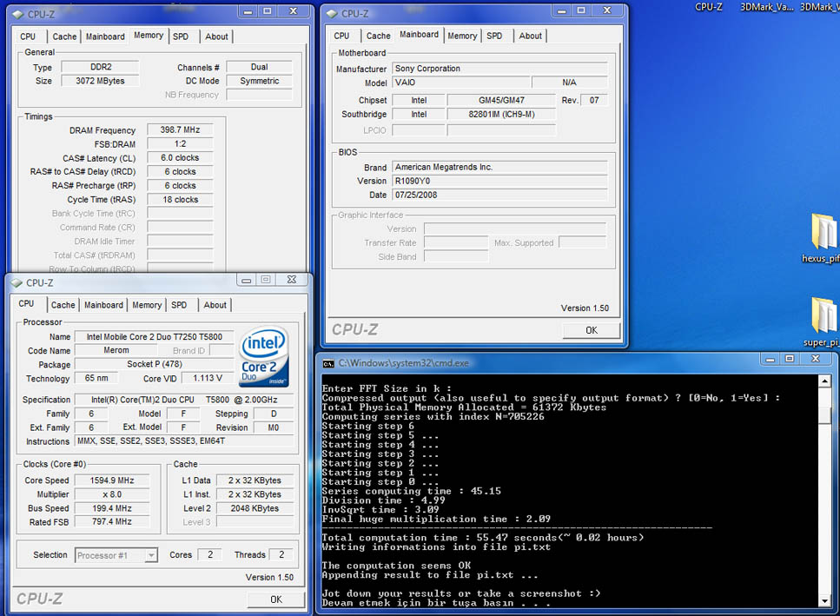Click Total computation time line in cmd
Screen dimensions: 840x616
483,537
